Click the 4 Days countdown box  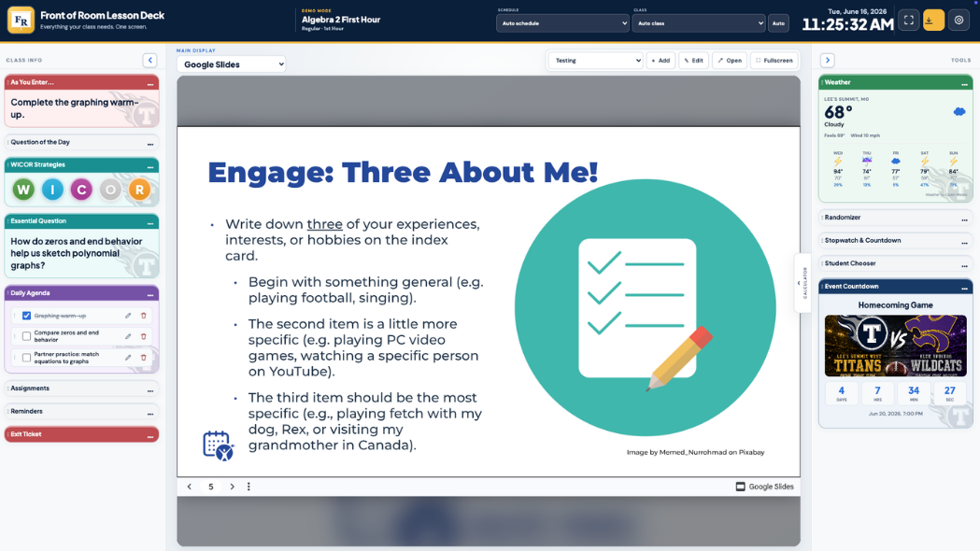(x=841, y=393)
